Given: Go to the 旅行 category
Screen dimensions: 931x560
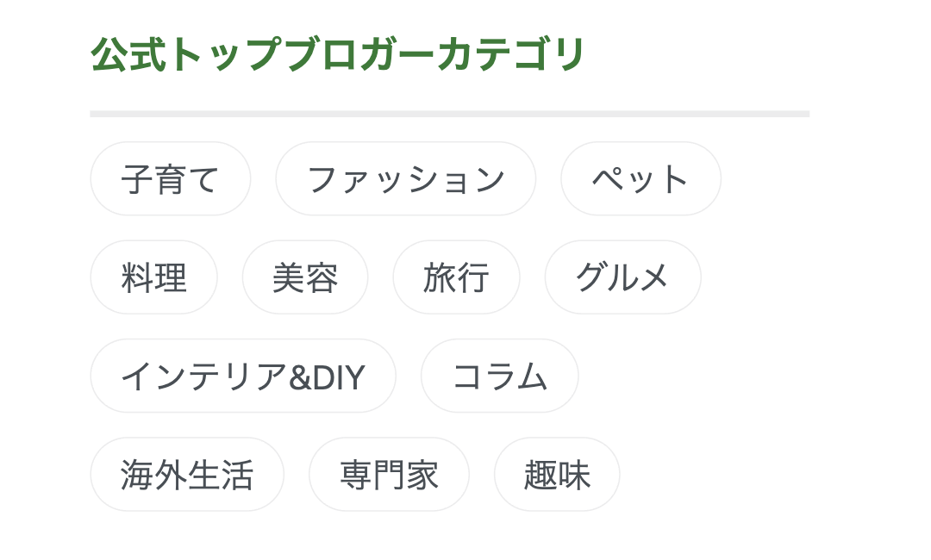Looking at the screenshot, I should pyautogui.click(x=456, y=277).
